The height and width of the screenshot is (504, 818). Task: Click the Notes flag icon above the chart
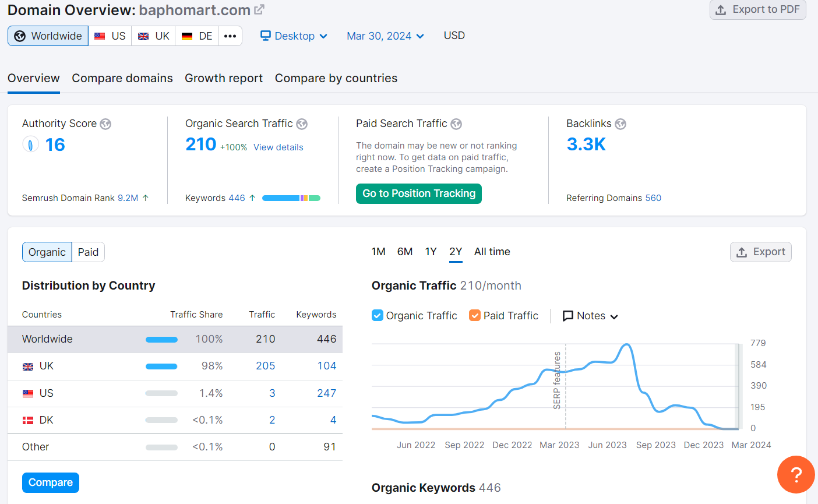(568, 315)
